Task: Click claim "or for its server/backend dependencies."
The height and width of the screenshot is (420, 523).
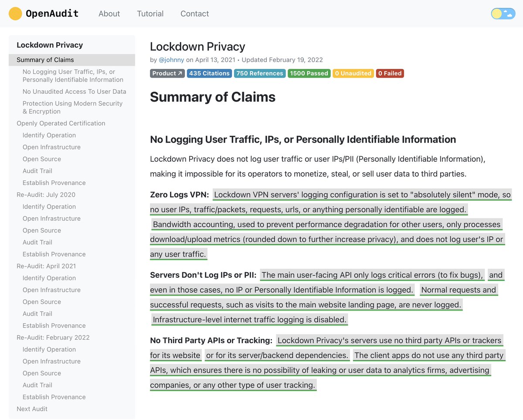Action: pos(277,355)
